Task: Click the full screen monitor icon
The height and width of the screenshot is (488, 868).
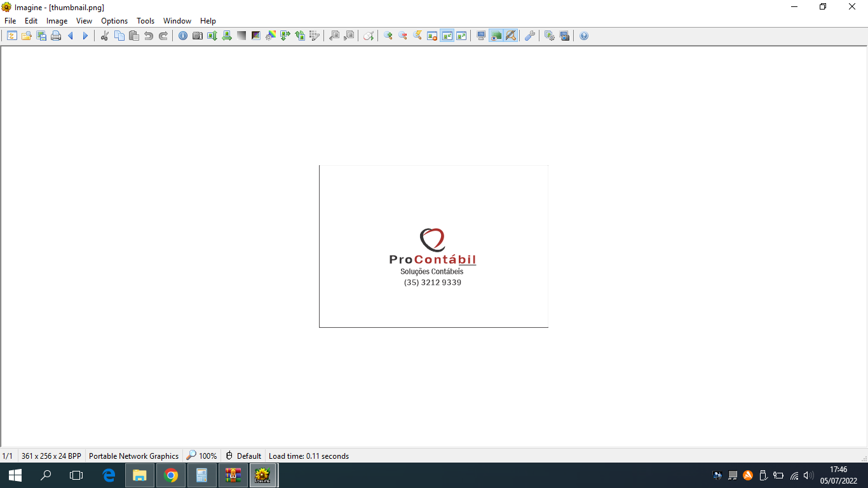Action: 482,36
